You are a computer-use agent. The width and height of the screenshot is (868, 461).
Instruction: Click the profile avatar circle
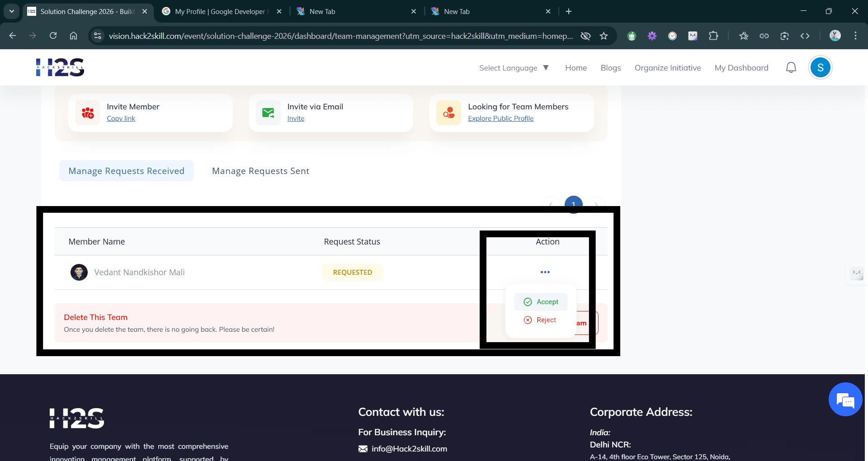[x=821, y=67]
